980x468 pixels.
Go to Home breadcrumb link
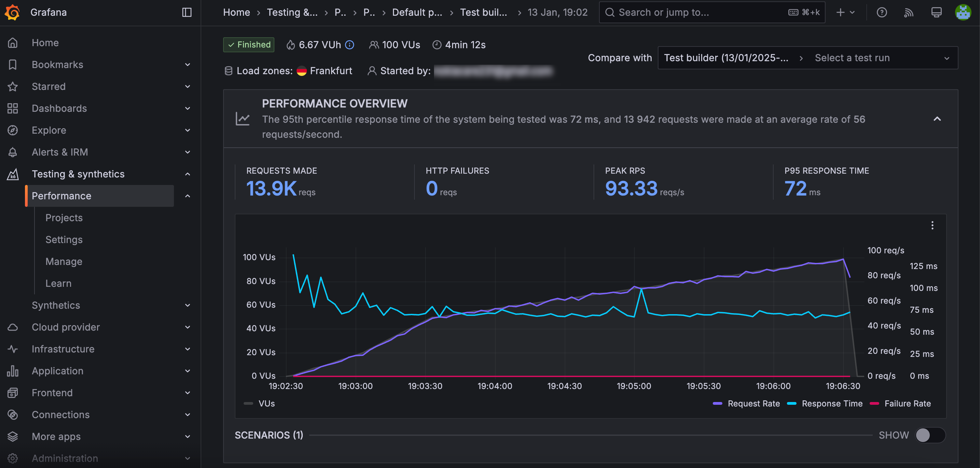[236, 12]
